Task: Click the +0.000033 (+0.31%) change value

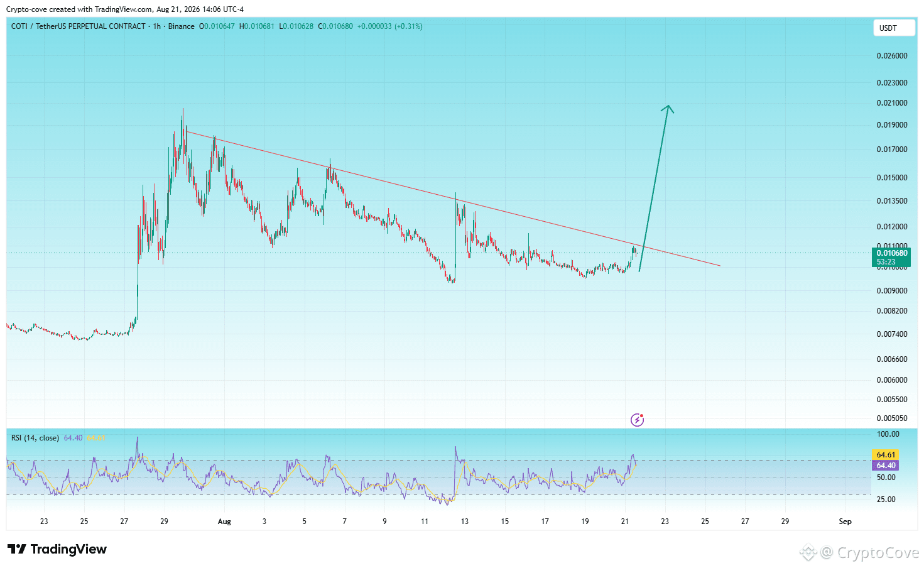Action: tap(390, 26)
